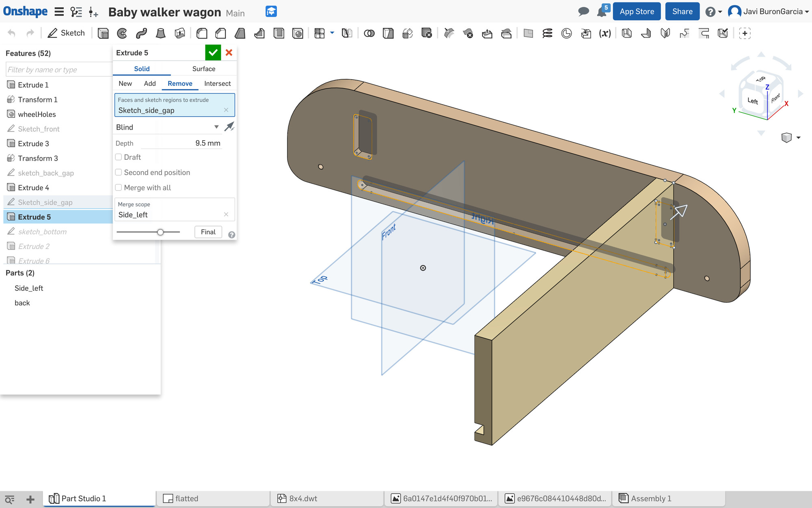This screenshot has height=508, width=812.
Task: Adjust the rollback preview slider handle
Action: pos(160,232)
